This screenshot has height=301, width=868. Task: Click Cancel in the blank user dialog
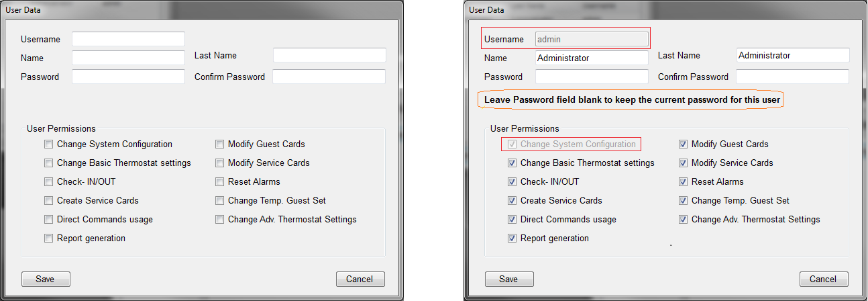[360, 279]
